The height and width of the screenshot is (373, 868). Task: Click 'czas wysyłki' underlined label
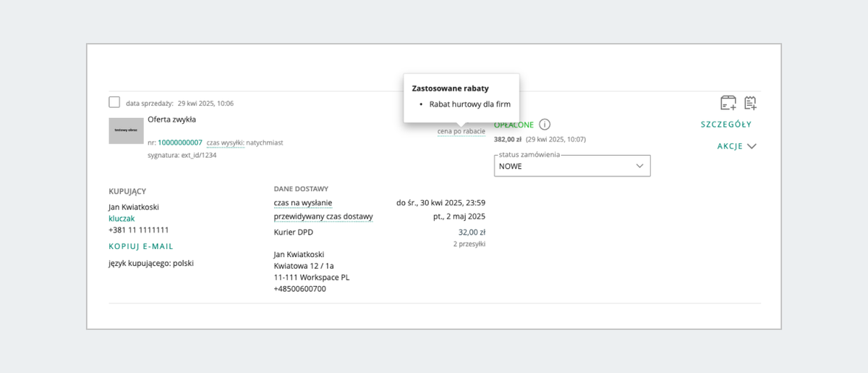coord(224,143)
